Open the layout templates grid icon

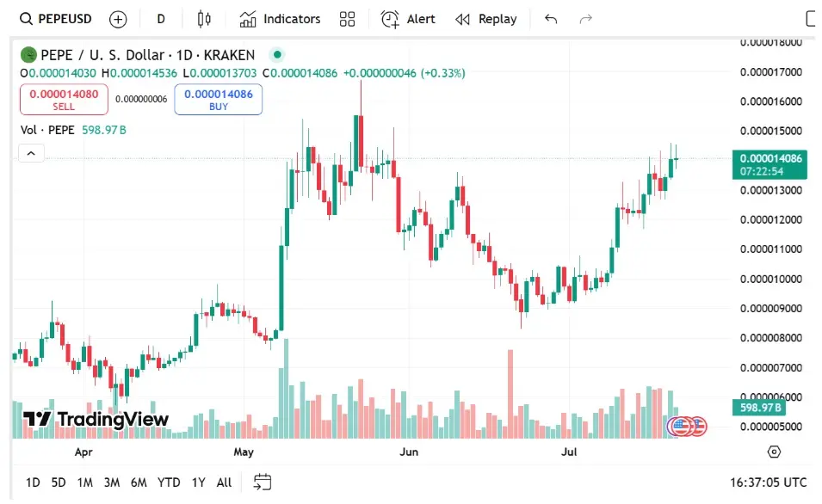point(347,20)
